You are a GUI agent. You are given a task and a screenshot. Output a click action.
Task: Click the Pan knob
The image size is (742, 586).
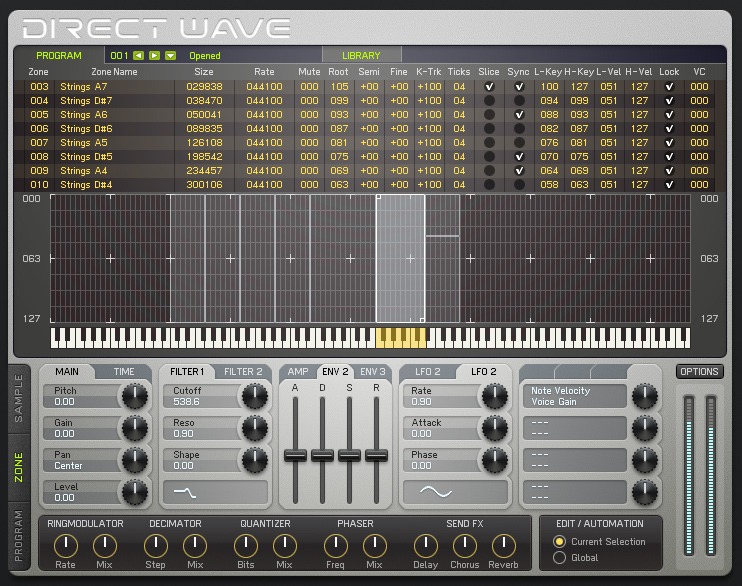[135, 460]
